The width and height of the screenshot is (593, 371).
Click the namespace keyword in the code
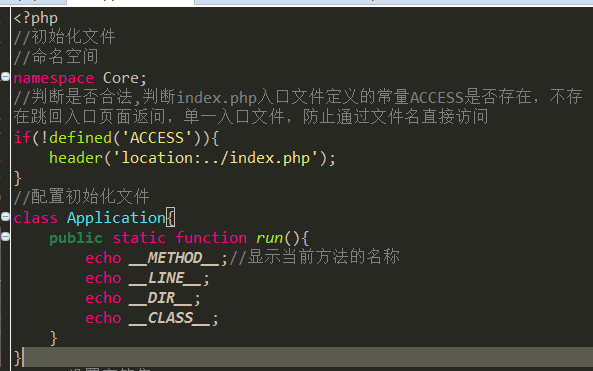pyautogui.click(x=53, y=78)
